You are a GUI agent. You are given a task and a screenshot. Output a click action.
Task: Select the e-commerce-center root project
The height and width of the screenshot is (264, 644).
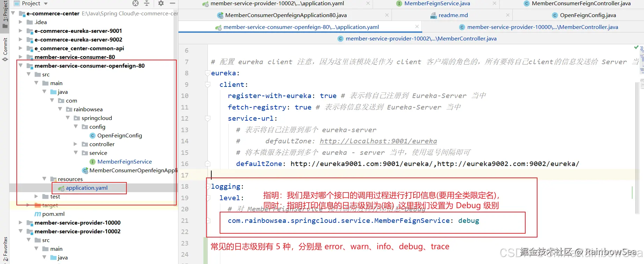click(x=53, y=13)
